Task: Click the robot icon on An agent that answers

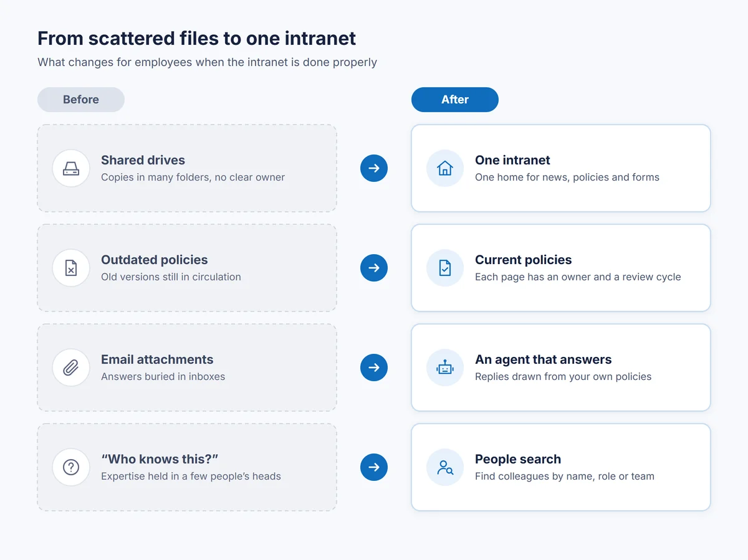Action: click(445, 368)
